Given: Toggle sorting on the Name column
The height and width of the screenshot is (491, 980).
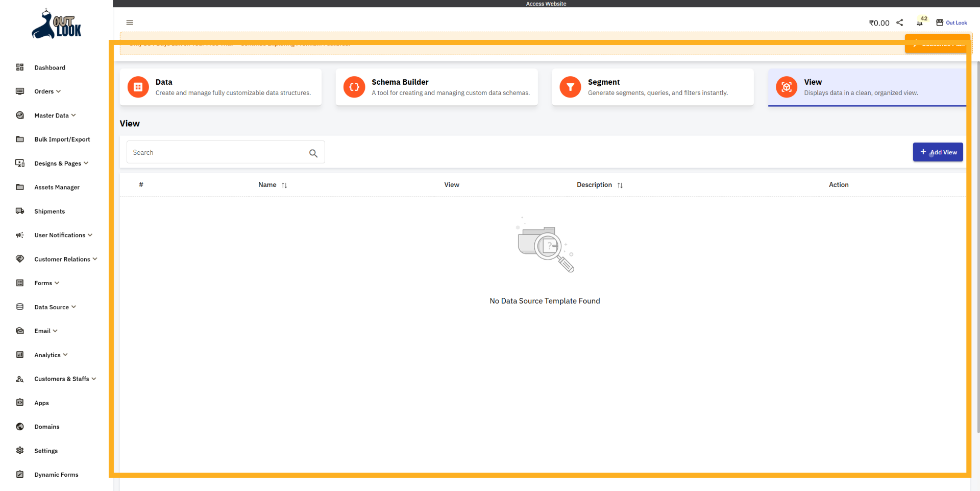Looking at the screenshot, I should 284,185.
